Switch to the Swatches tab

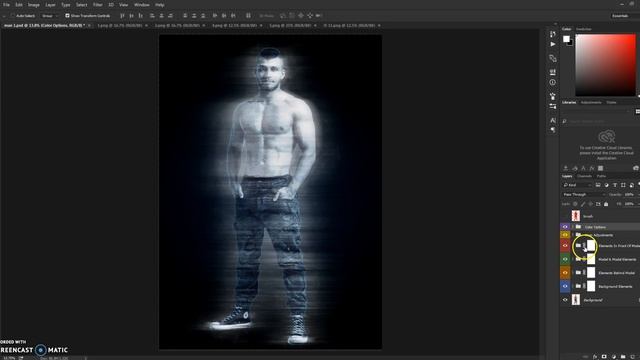pos(584,29)
